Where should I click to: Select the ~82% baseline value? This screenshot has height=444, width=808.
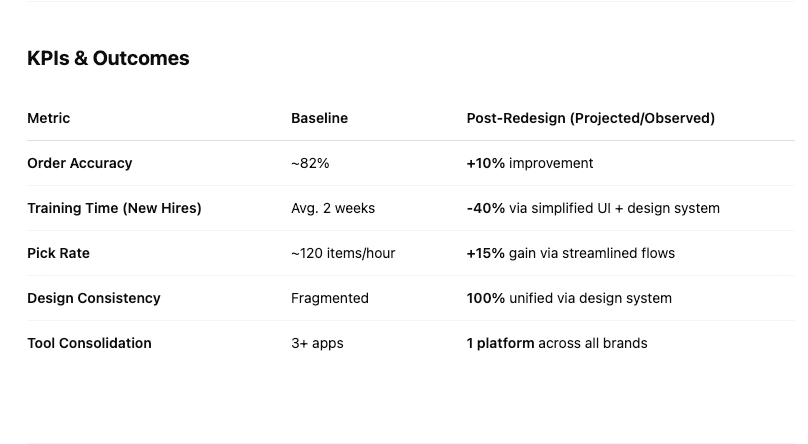(x=310, y=163)
